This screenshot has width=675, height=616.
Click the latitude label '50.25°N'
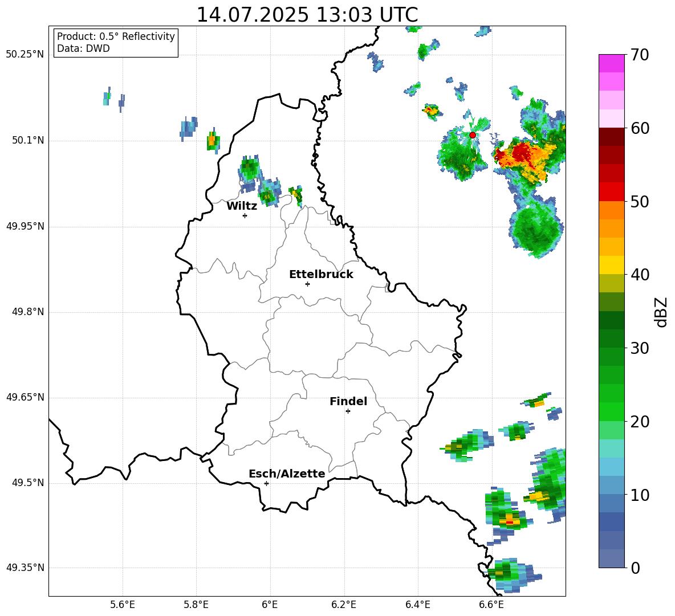pos(25,55)
